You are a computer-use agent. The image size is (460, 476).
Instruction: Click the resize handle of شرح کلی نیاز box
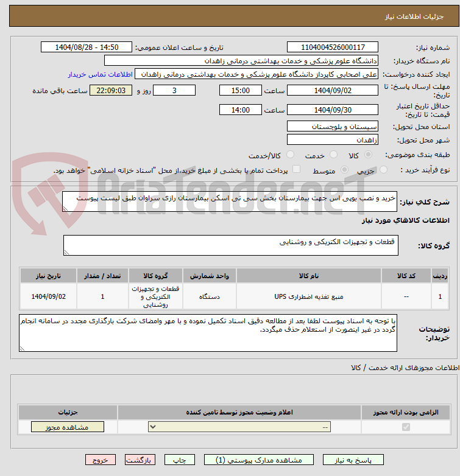coord(65,209)
